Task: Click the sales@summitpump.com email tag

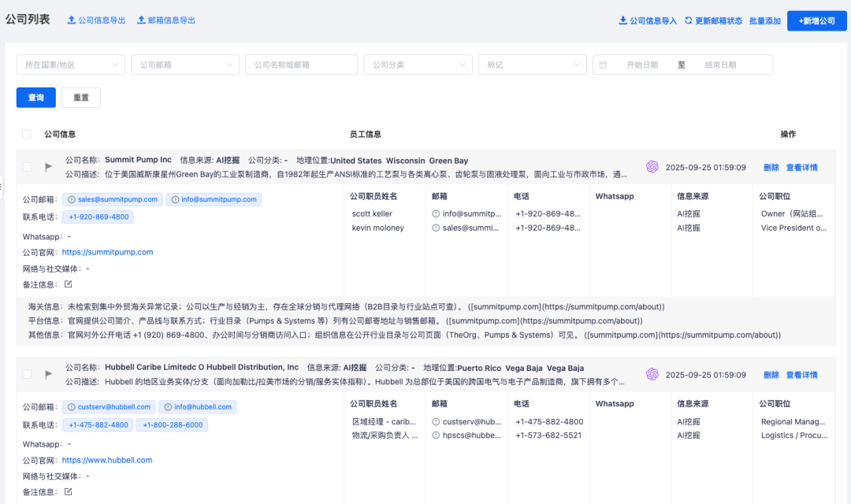Action: 113,200
